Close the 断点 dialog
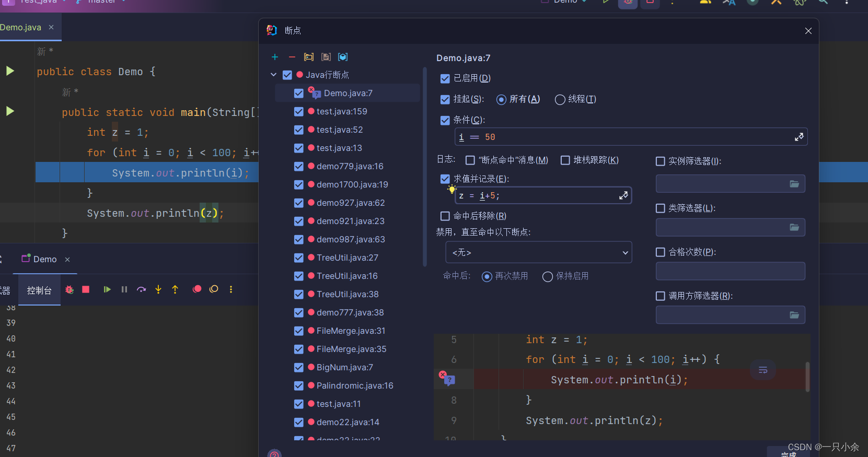The height and width of the screenshot is (457, 868). tap(808, 31)
